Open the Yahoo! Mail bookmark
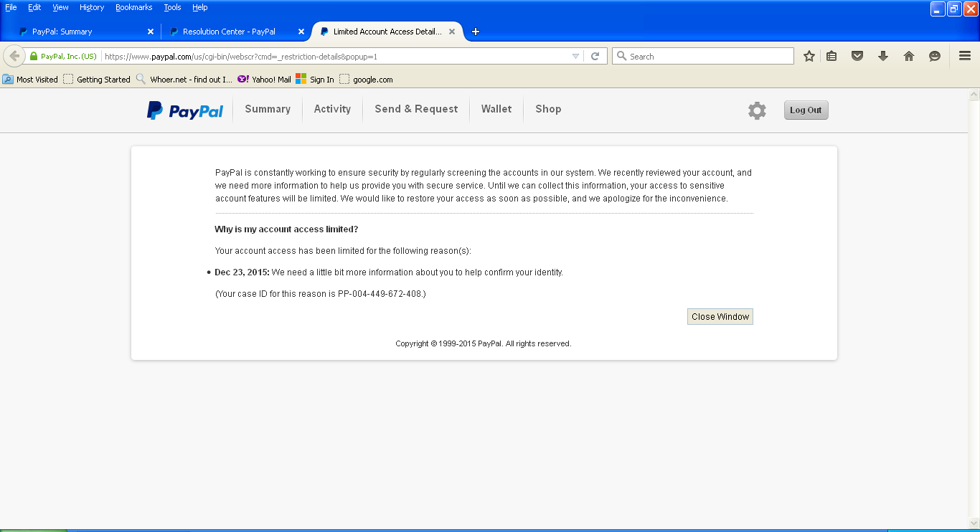 (x=264, y=80)
